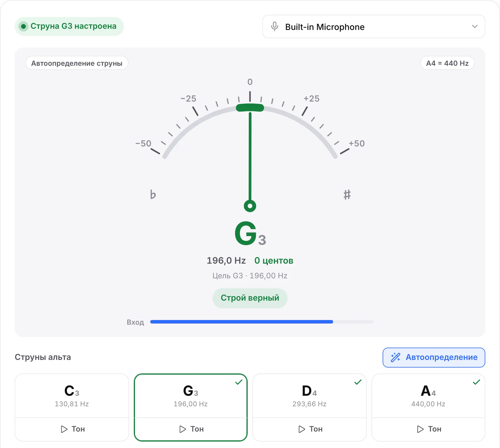Click the checkmark on the G3 card
The image size is (500, 448).
coord(239,382)
